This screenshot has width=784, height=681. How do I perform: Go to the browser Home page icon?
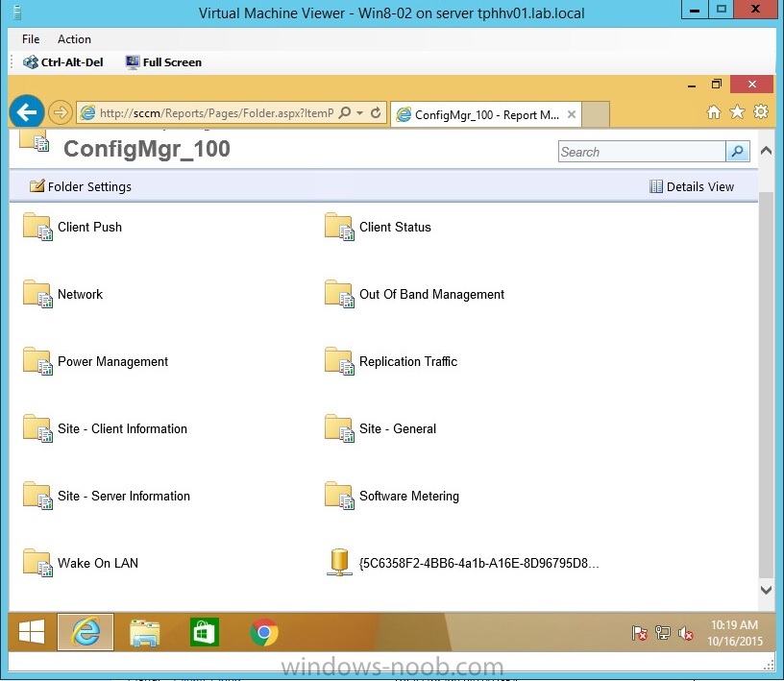click(x=714, y=112)
